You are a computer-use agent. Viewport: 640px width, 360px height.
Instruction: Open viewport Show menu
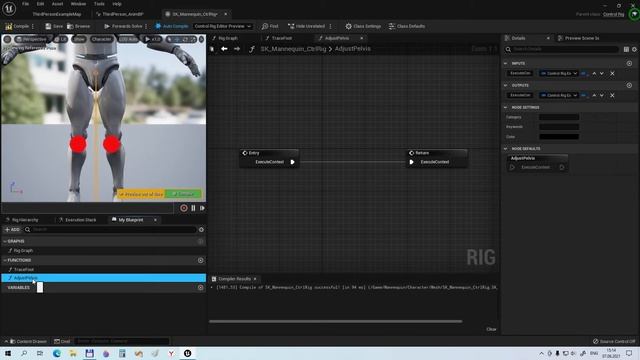(79, 39)
